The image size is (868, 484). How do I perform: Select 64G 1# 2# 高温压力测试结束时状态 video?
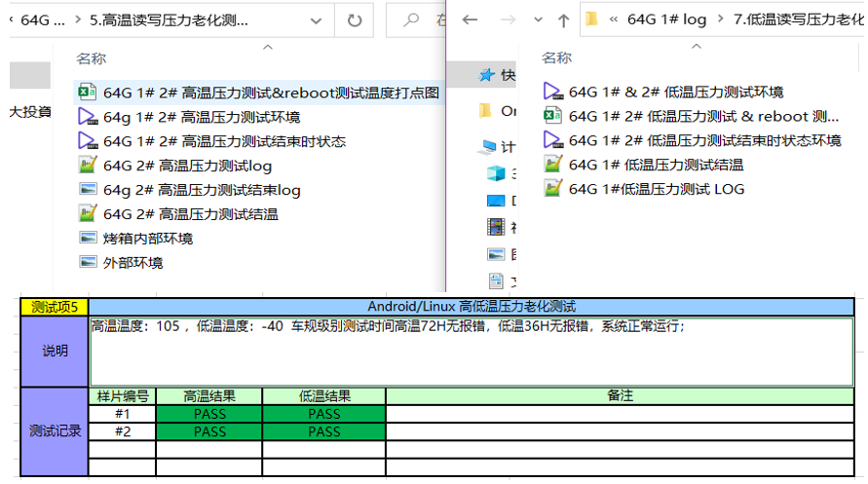pos(224,141)
